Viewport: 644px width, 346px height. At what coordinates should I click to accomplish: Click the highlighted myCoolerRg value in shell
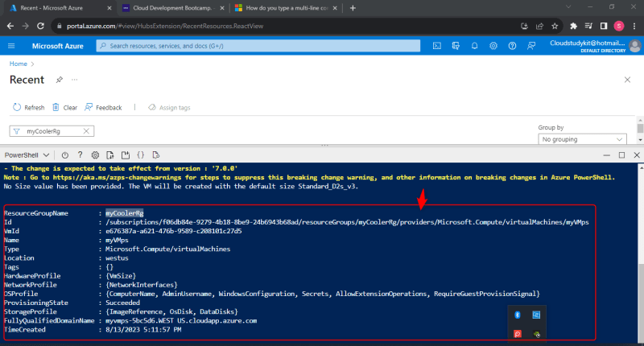125,213
